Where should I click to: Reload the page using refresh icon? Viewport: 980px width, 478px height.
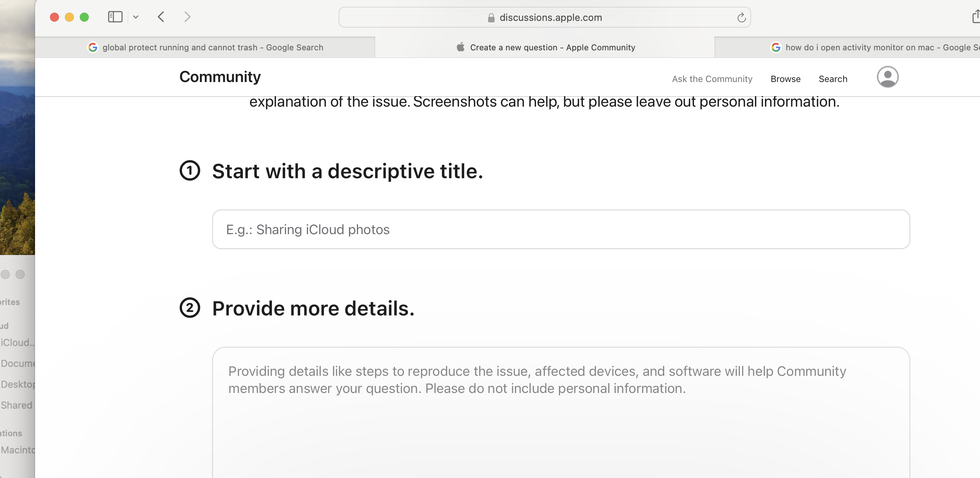741,18
